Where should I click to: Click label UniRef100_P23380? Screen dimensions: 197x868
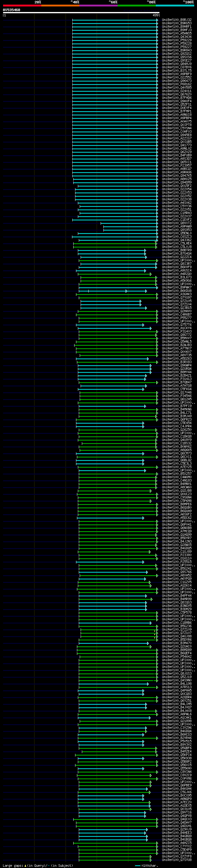point(177,555)
